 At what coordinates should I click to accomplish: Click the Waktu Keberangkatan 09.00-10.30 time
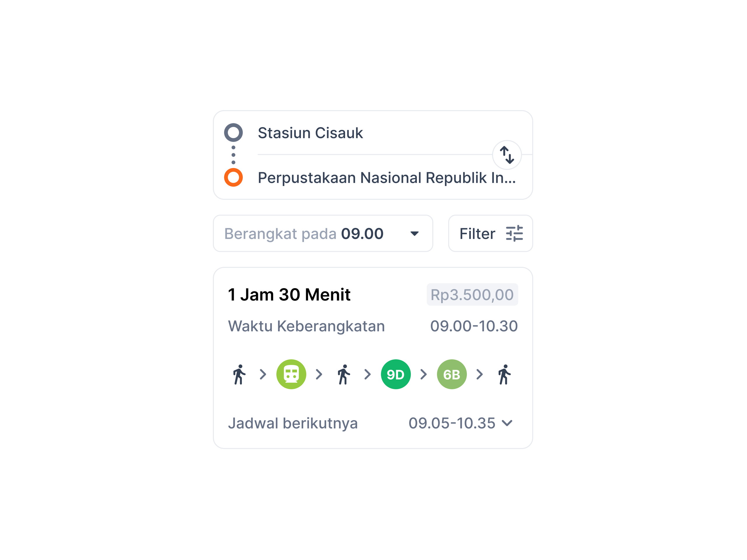point(474,326)
